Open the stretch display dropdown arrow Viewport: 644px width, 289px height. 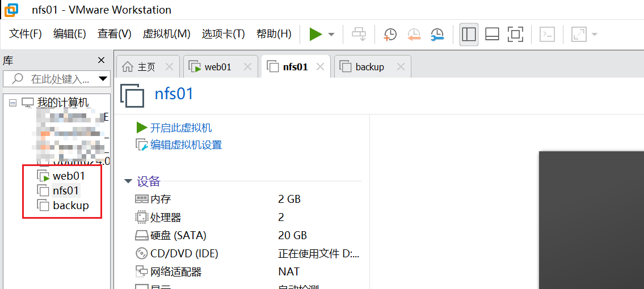[594, 35]
